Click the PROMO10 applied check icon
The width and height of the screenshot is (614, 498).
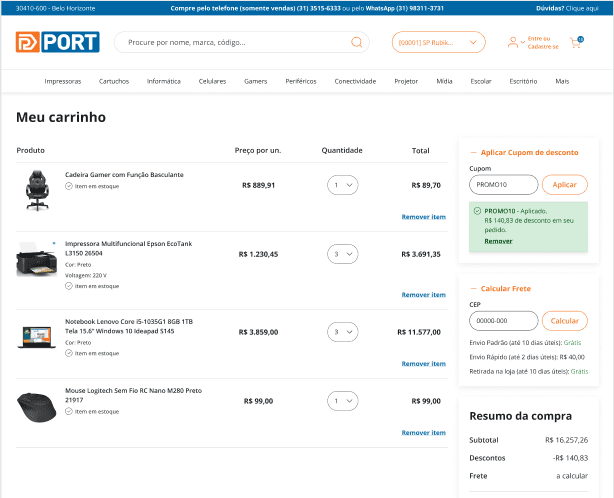(477, 211)
